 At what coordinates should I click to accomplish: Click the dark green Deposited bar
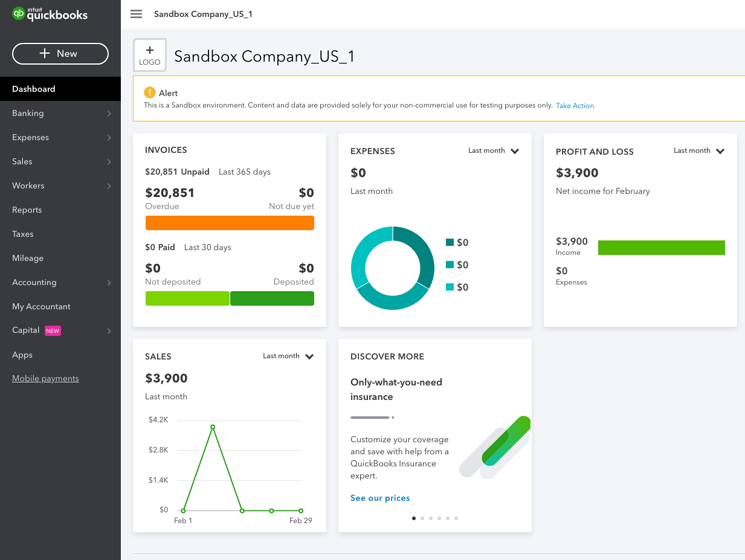[272, 298]
